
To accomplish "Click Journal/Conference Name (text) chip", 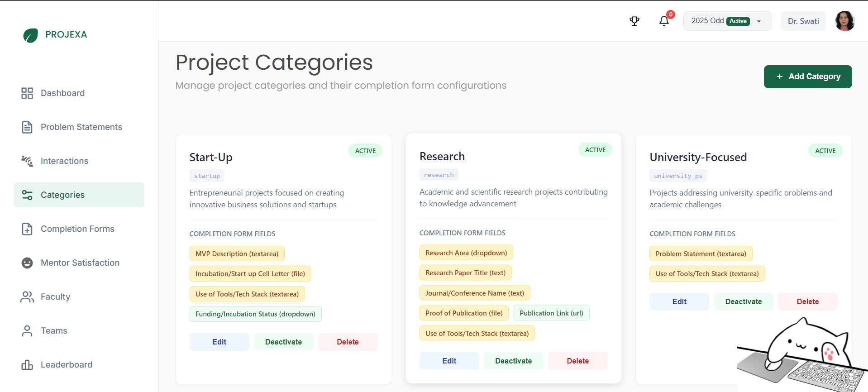I will tap(475, 293).
